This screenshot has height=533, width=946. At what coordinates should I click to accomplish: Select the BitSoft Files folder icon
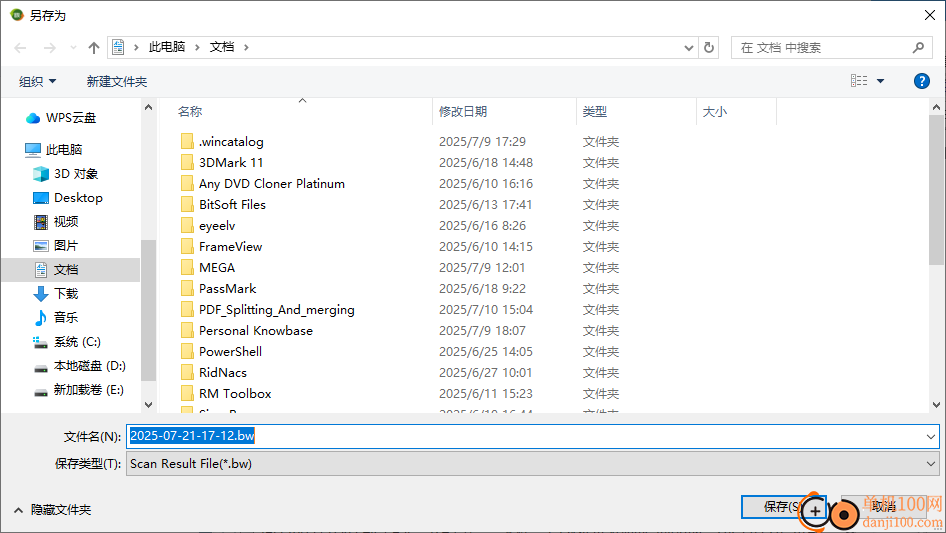pyautogui.click(x=187, y=205)
